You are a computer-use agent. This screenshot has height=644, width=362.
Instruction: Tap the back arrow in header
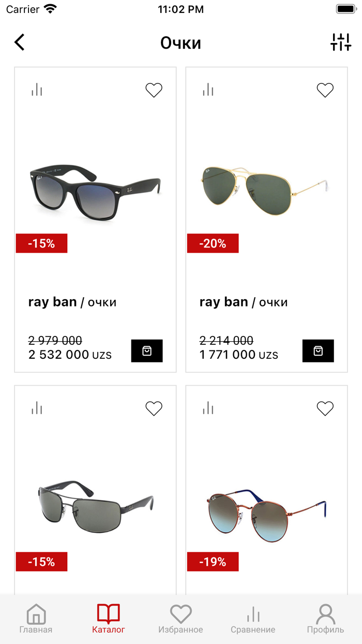pyautogui.click(x=20, y=42)
